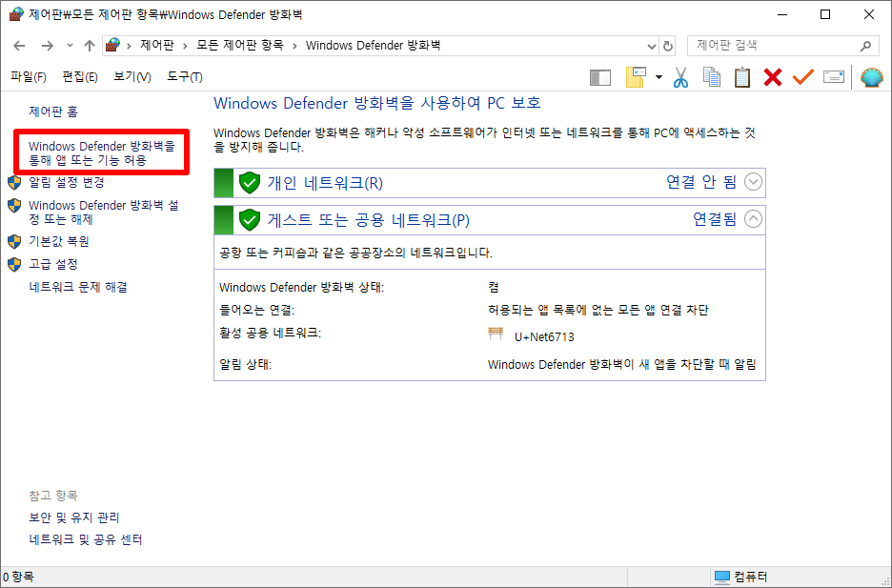Go back with the left arrow
Viewport: 892px width, 588px height.
click(19, 46)
